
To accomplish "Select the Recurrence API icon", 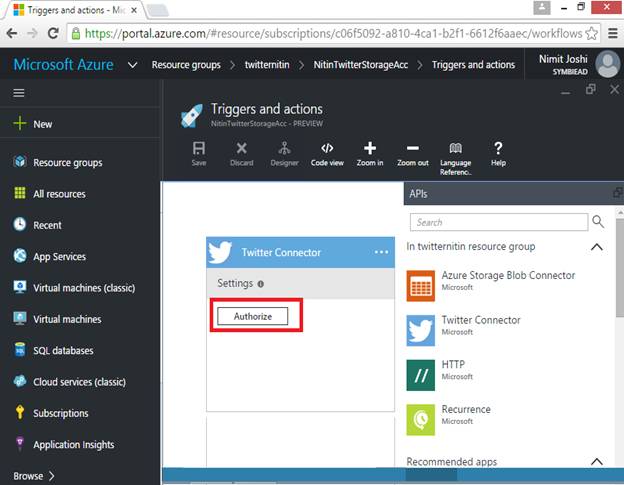I will [421, 420].
